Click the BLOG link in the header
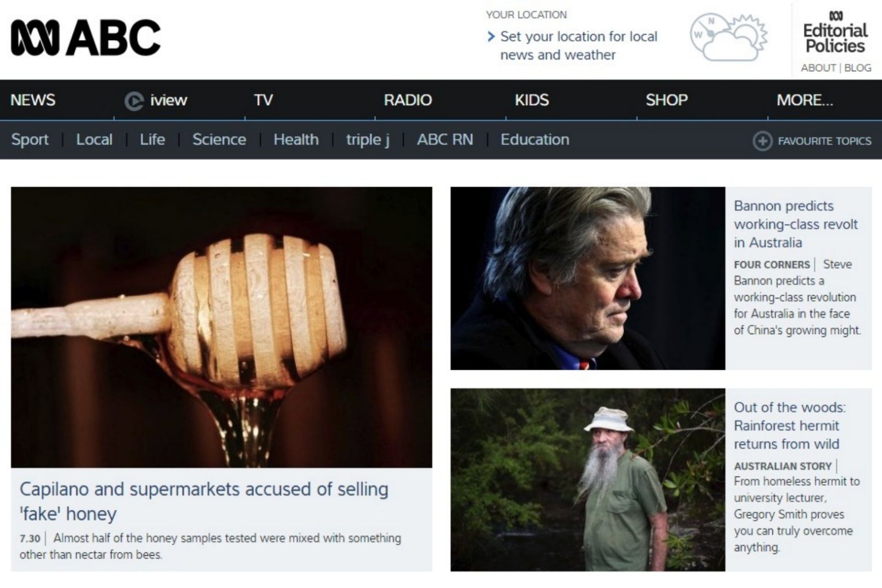882x588 pixels. [858, 68]
